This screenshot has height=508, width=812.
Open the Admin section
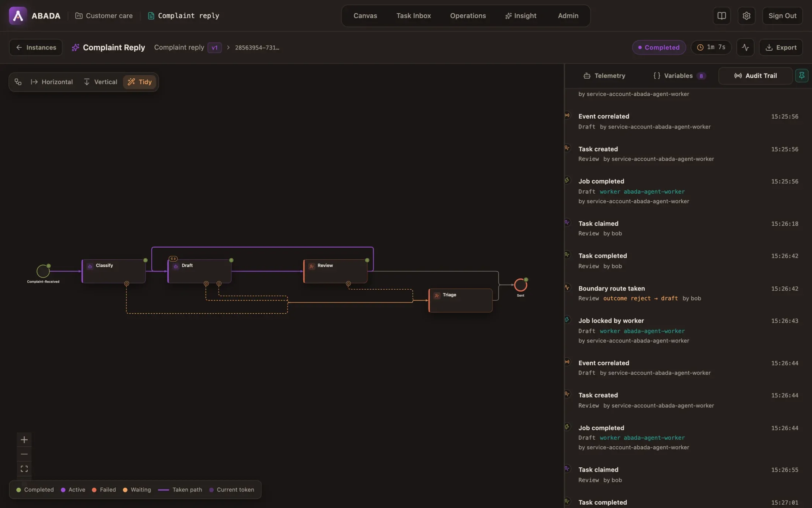click(x=568, y=16)
